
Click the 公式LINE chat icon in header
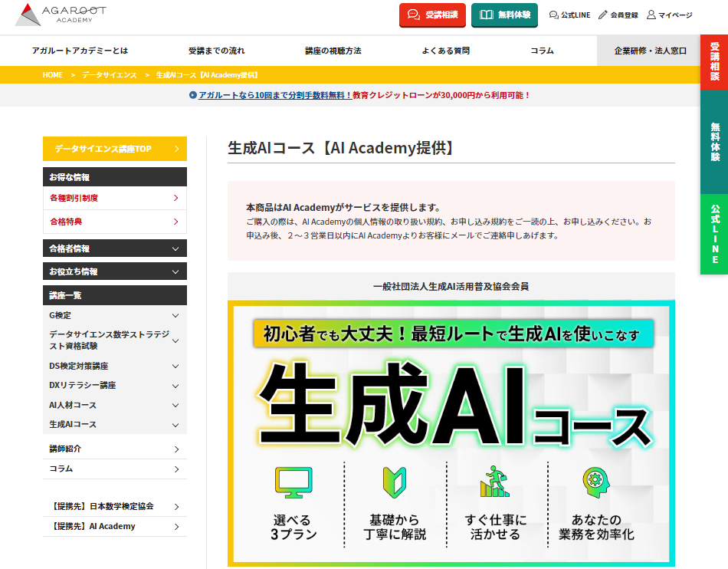[x=553, y=15]
